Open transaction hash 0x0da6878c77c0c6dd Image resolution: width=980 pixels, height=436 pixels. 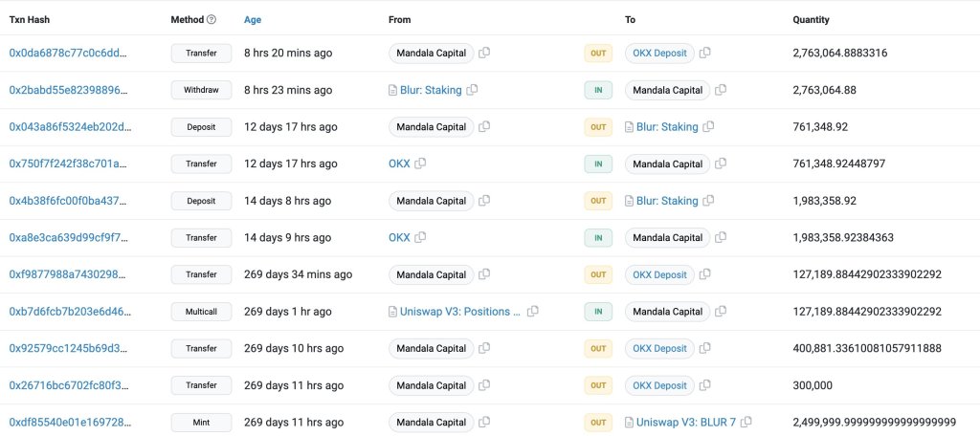(x=68, y=54)
